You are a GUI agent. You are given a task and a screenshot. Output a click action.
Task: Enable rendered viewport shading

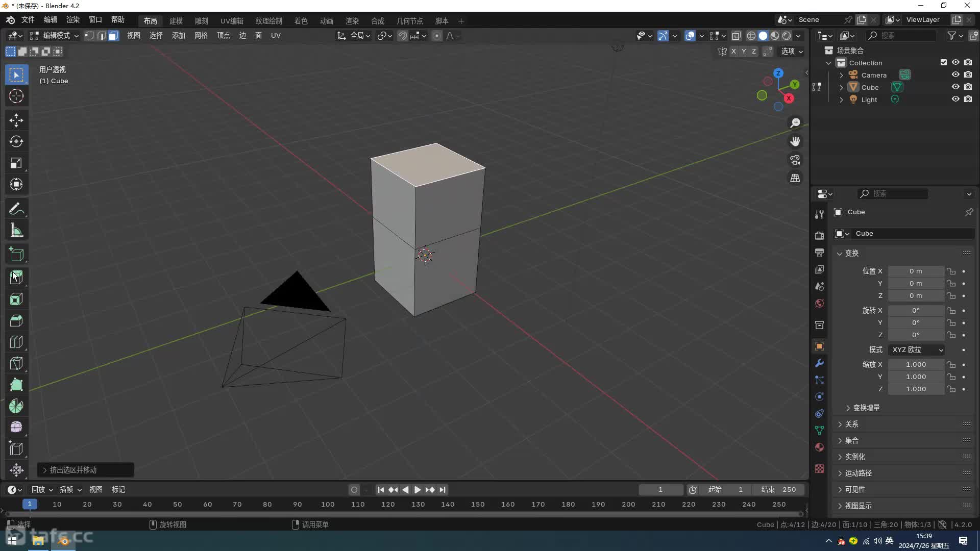tap(787, 36)
